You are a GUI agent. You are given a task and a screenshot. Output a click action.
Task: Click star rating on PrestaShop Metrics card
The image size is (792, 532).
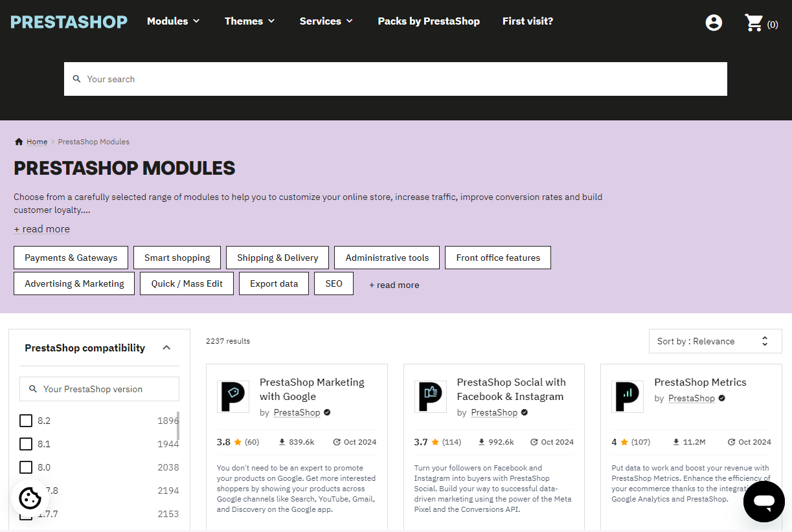624,442
